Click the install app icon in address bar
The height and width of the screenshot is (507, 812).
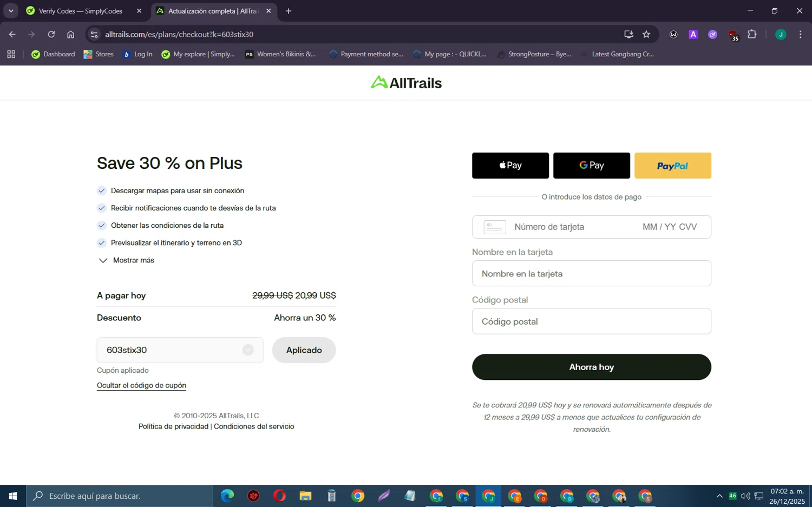pos(628,34)
